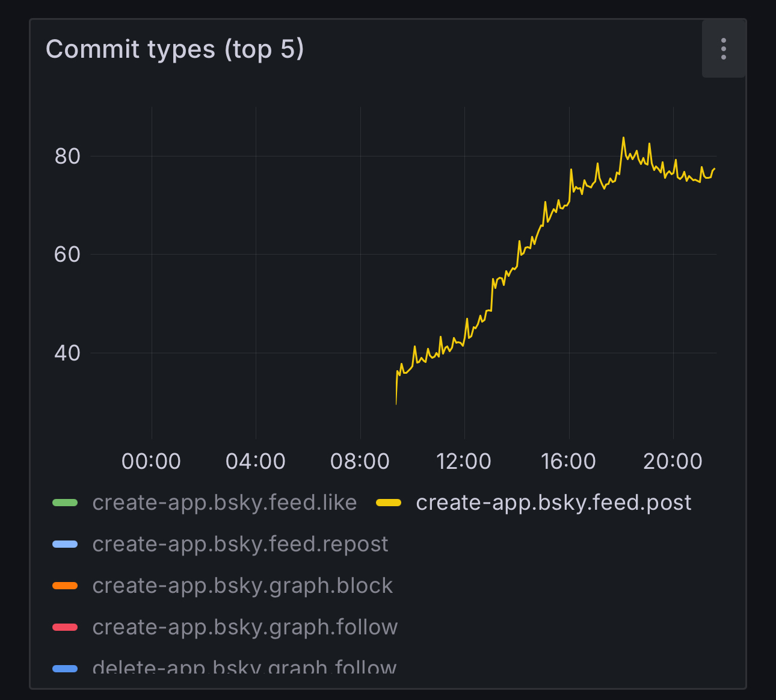Image resolution: width=776 pixels, height=700 pixels.
Task: Click the red swatch for create graph.follow
Action: (x=65, y=628)
